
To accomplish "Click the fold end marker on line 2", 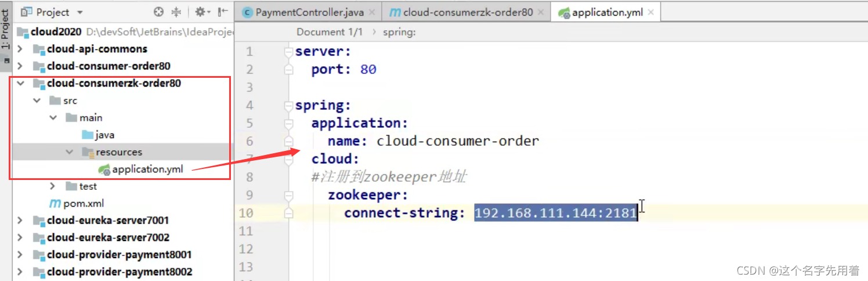I will pos(288,70).
